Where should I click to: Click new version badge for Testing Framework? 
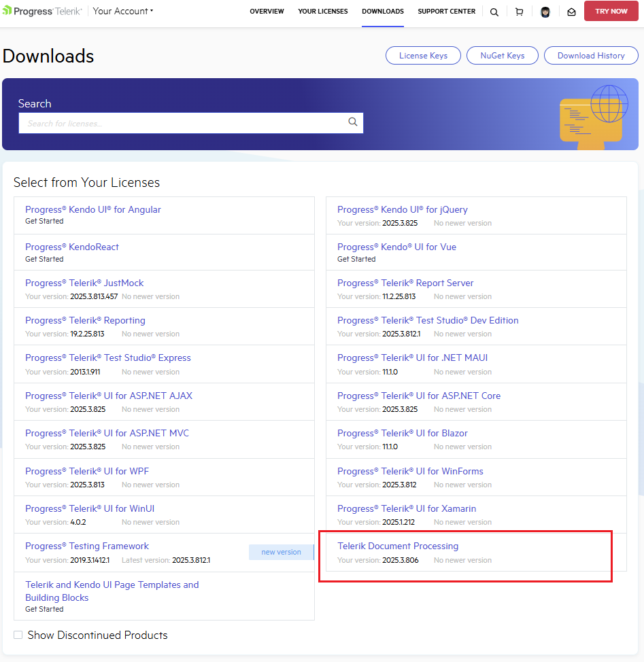(281, 552)
